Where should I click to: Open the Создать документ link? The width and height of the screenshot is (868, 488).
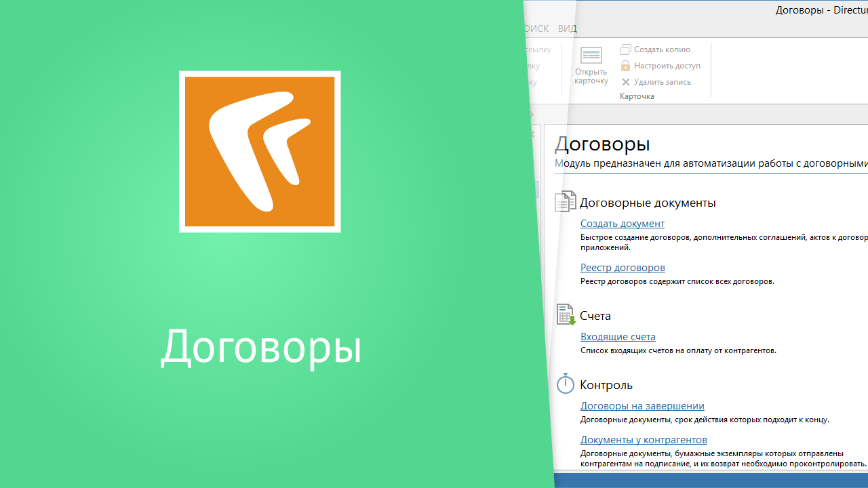click(623, 223)
